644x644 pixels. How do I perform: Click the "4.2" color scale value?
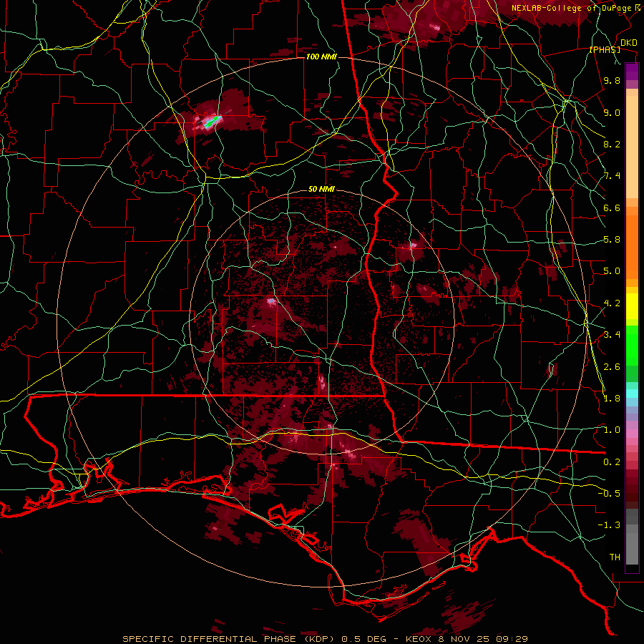pos(612,303)
